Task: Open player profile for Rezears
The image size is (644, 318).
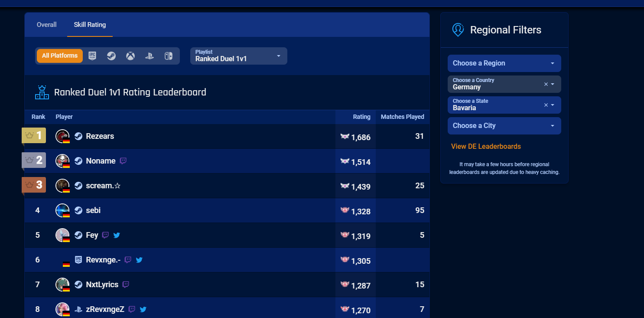Action: coord(100,136)
